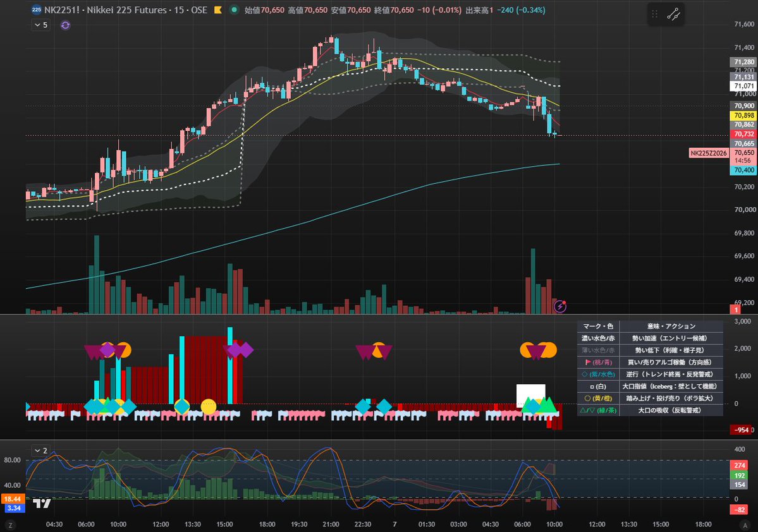Click the pink flag (桃/青) legend cell
Screen dimensions: 758x532
pyautogui.click(x=598, y=363)
